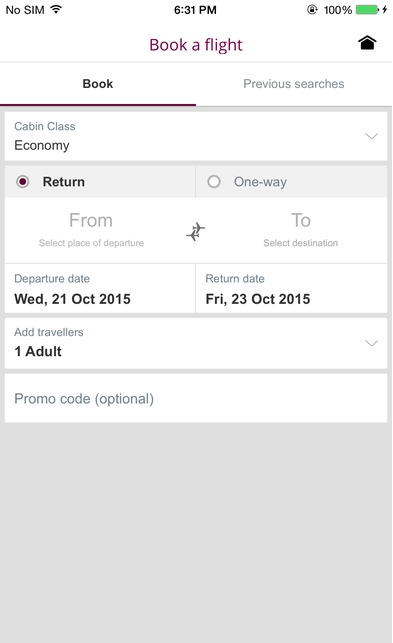393x643 pixels.
Task: Select the One-way radio button
Action: 214,182
